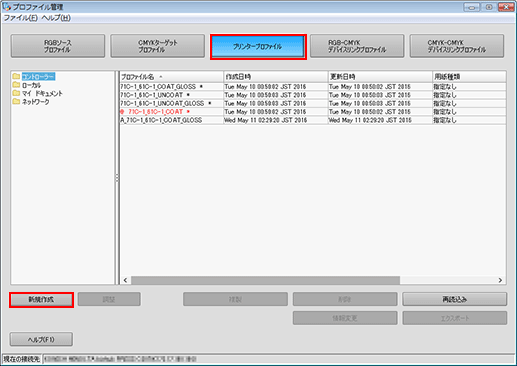
Task: Select ローカル in the folder tree
Action: (x=31, y=85)
